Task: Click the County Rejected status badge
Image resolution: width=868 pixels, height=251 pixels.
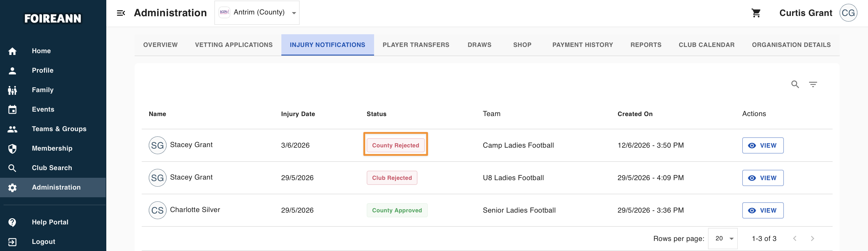Action: (395, 146)
